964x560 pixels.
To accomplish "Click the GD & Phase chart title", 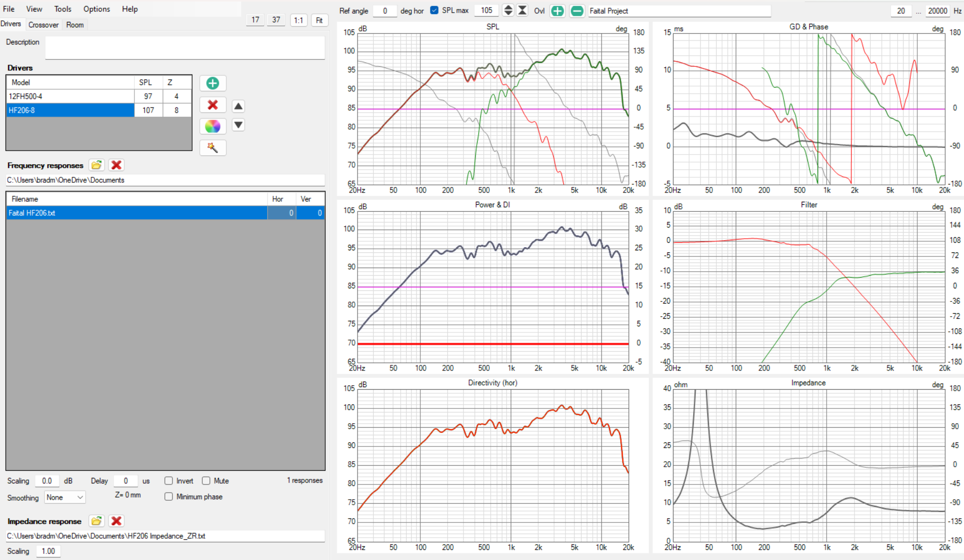I will (808, 27).
